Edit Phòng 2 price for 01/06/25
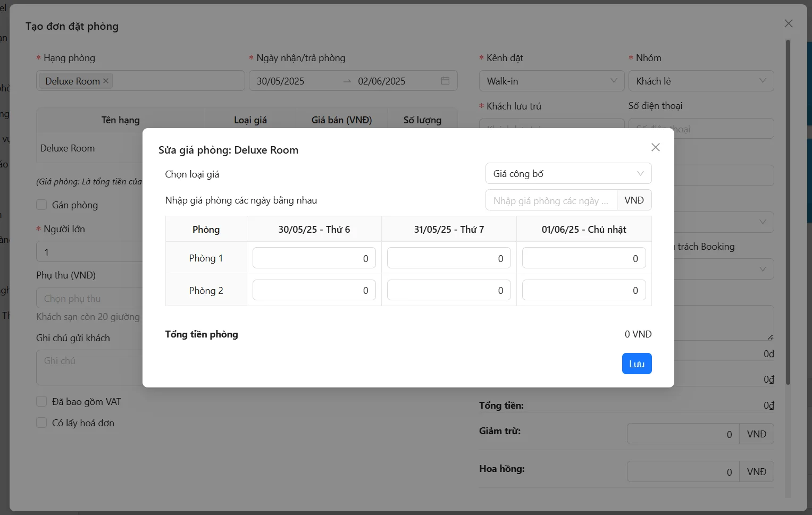This screenshot has height=515, width=812. 583,291
